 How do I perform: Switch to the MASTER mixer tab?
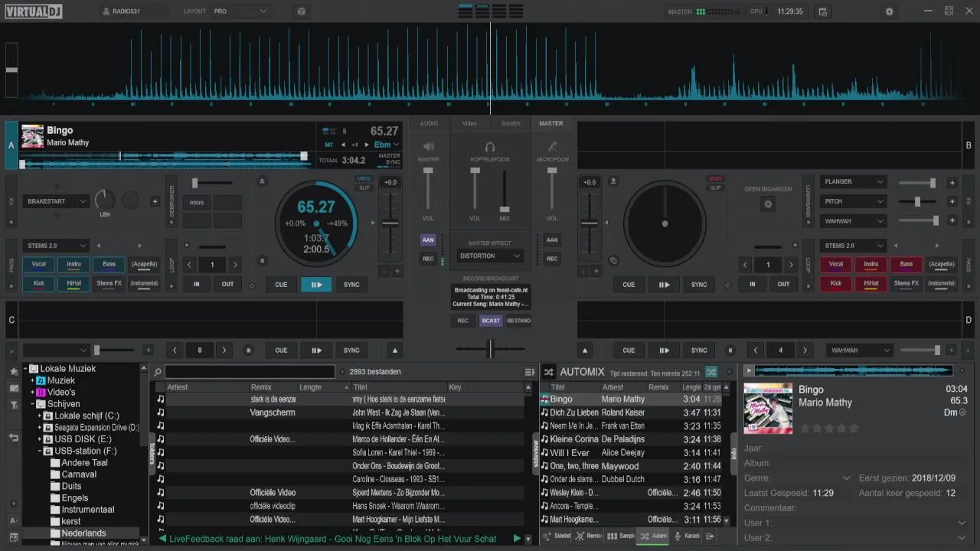point(551,123)
